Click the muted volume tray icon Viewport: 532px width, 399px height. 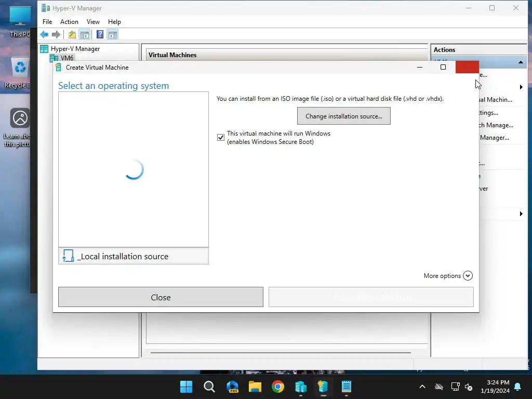click(469, 387)
